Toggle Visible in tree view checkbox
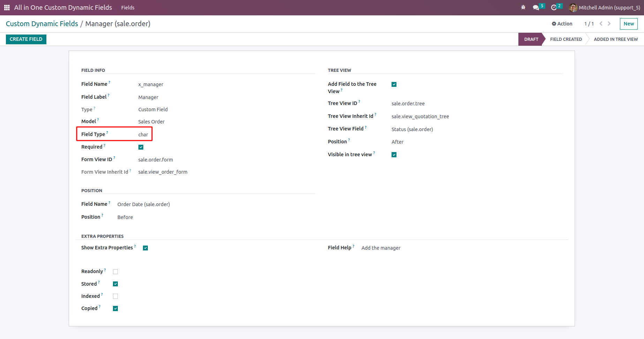The height and width of the screenshot is (339, 644). 394,155
